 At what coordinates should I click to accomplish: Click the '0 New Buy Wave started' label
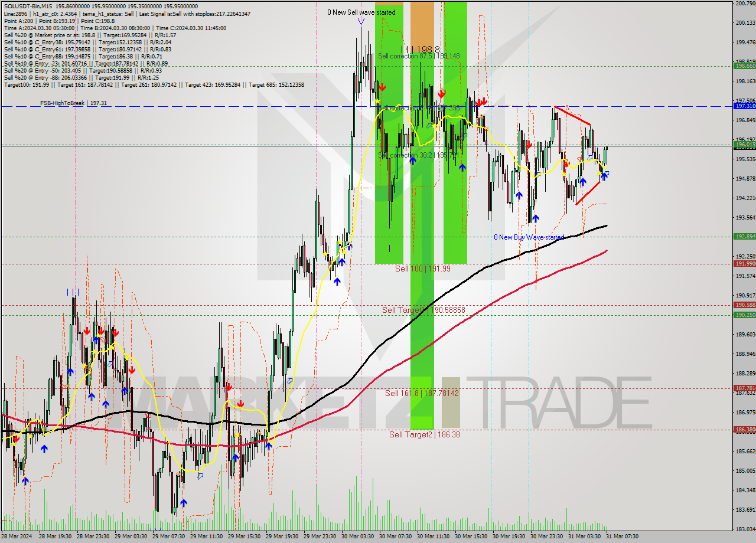pos(529,237)
